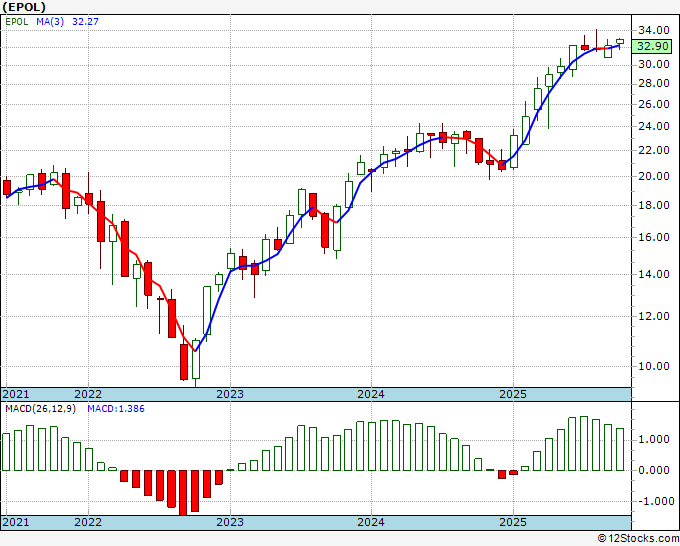
Task: Click the latest green candlestick near 32.90
Action: [x=620, y=42]
